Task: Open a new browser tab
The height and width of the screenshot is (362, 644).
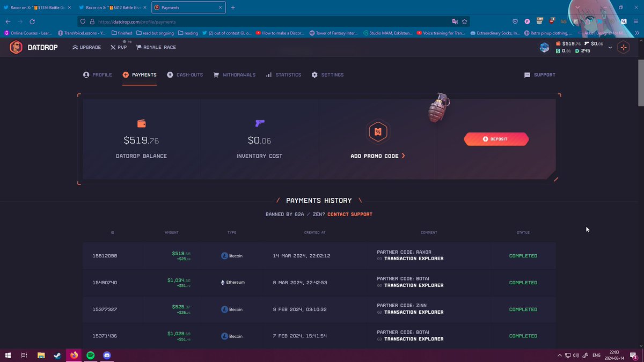Action: pos(233,8)
